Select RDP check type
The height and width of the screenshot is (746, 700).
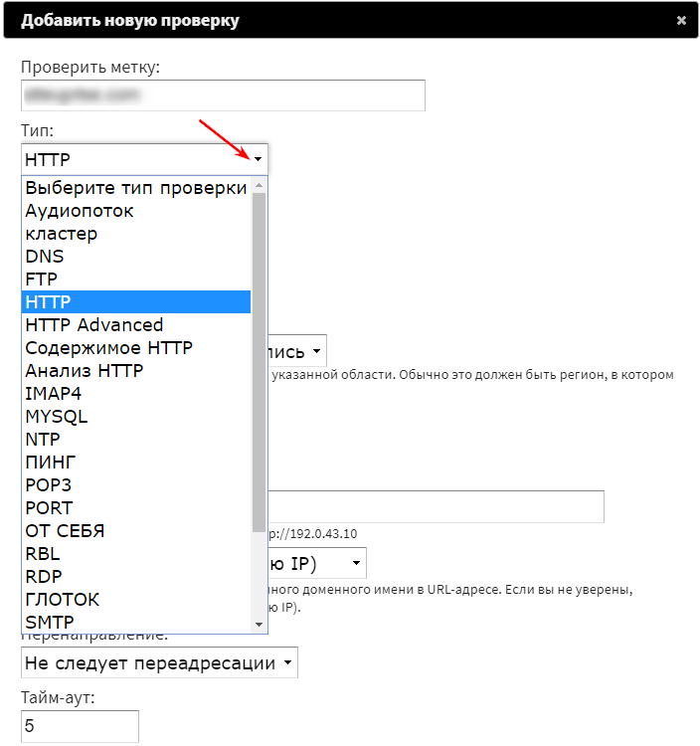click(x=136, y=576)
